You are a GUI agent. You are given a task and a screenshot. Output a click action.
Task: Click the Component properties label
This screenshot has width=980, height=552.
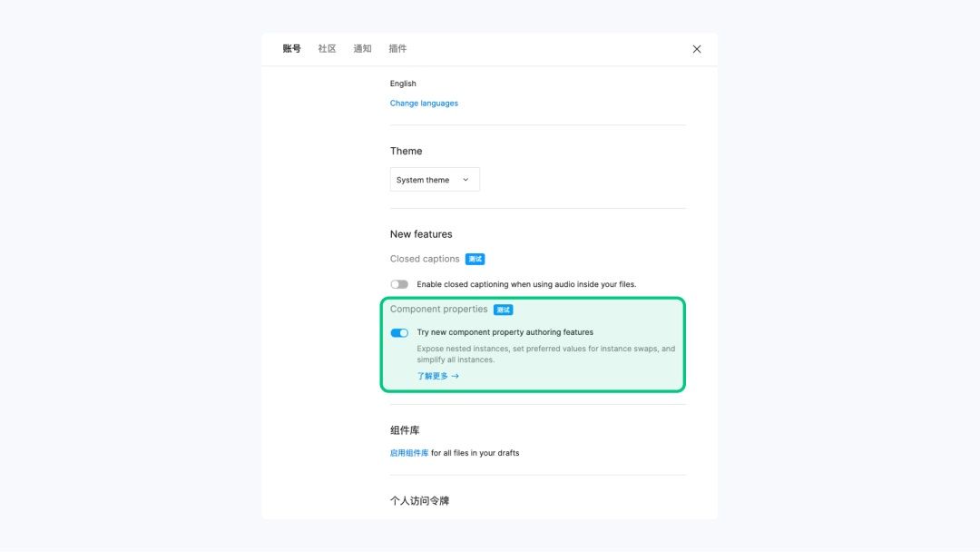[x=439, y=309]
